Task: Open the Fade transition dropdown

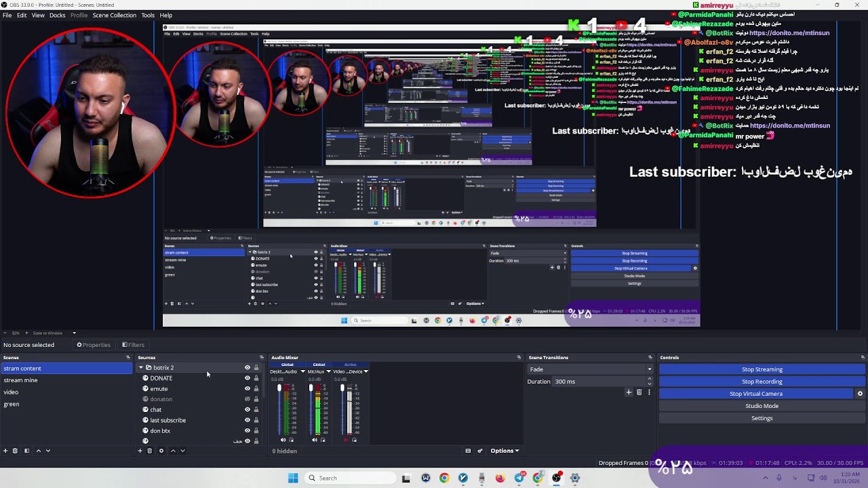Action: pos(590,369)
